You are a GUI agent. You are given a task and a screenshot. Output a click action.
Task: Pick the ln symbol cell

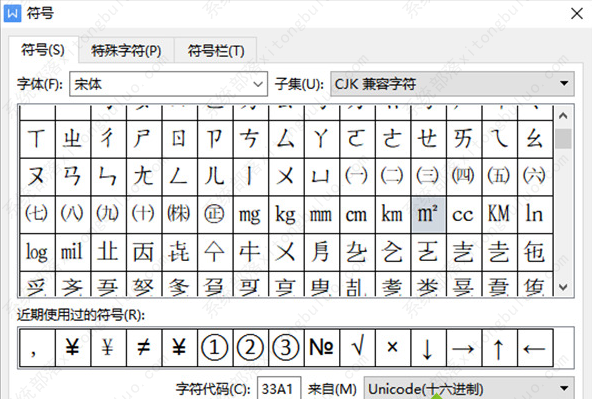[535, 214]
